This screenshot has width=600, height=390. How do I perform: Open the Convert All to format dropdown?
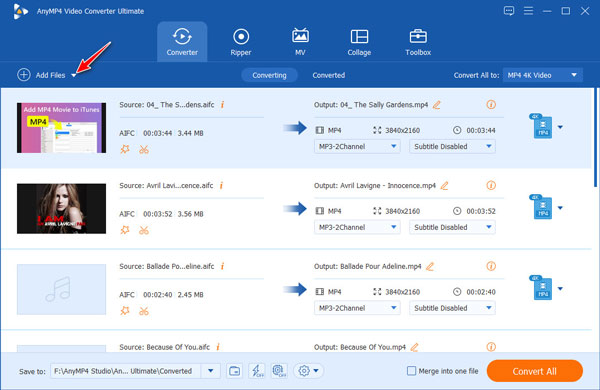click(543, 75)
